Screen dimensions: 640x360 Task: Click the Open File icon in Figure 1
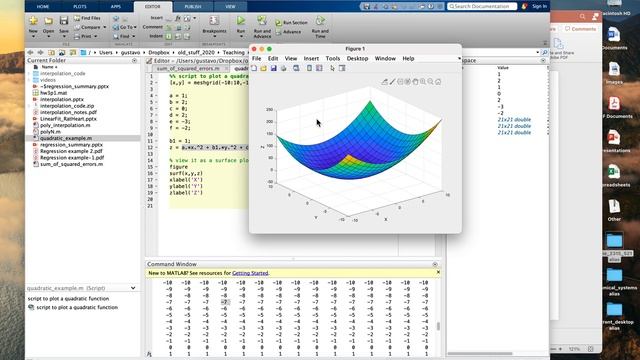click(x=264, y=68)
